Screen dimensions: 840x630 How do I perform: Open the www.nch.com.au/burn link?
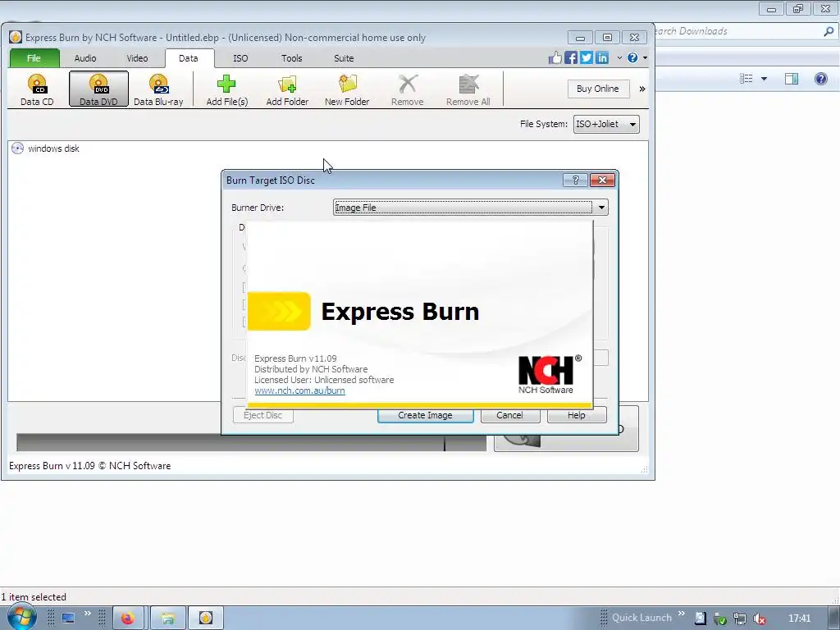299,390
